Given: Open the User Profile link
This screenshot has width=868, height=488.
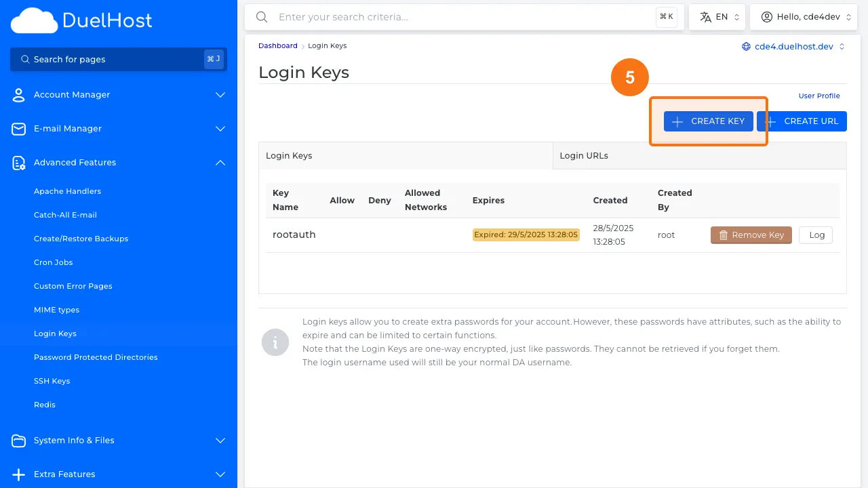Looking at the screenshot, I should [819, 96].
